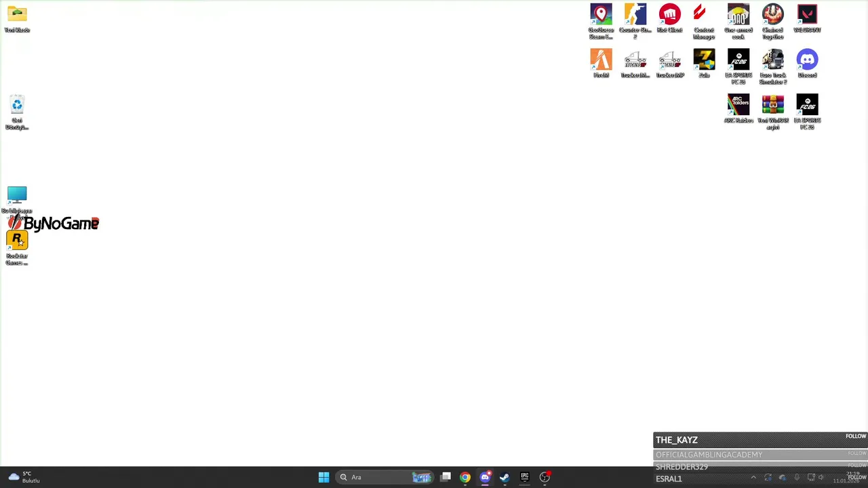
Task: Open Epic Games Launcher from taskbar
Action: (524, 477)
